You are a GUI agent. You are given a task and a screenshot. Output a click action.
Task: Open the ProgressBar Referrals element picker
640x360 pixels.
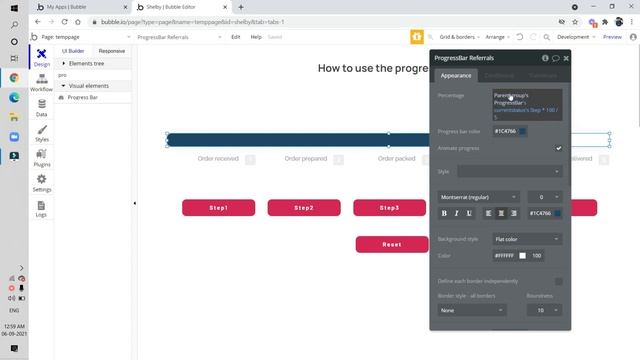click(x=179, y=37)
